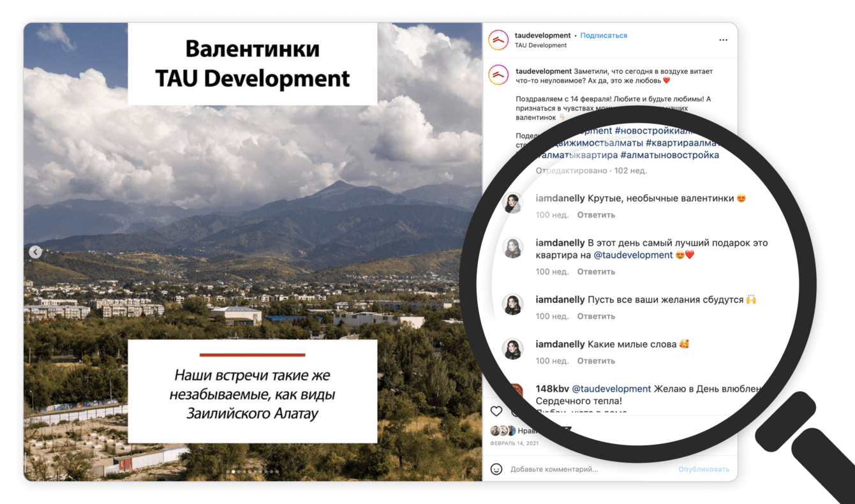Go to the previous carousel slide
This screenshot has width=855, height=504.
[35, 252]
